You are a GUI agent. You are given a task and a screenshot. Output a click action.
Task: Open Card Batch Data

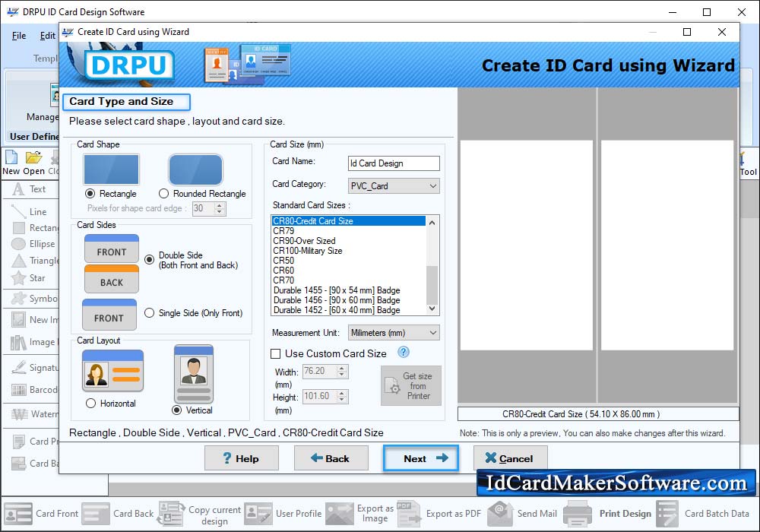[703, 514]
